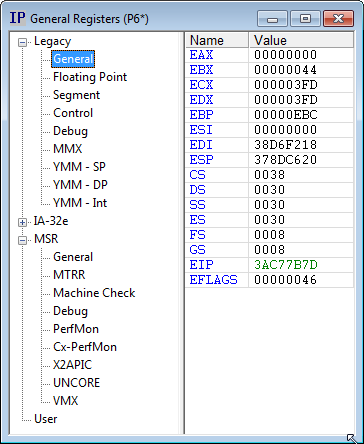
Task: Open PerfMon registers
Action: [x=76, y=329]
